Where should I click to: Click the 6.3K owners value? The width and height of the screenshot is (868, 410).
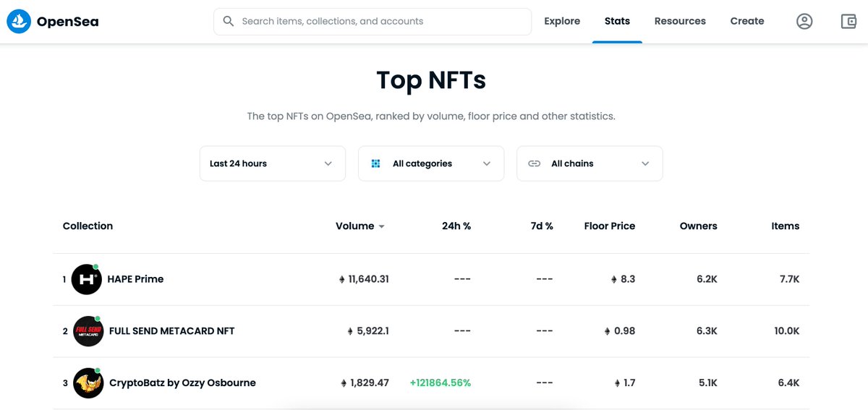(x=707, y=331)
